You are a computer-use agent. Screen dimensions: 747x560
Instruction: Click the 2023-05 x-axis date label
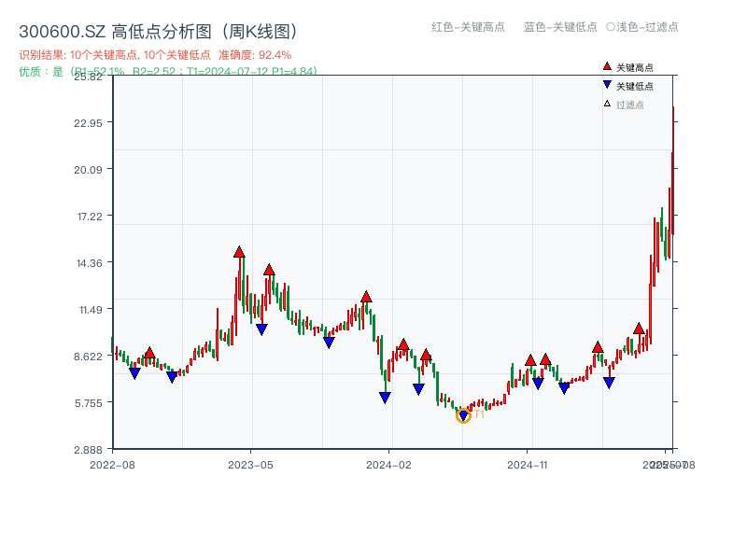tap(250, 465)
